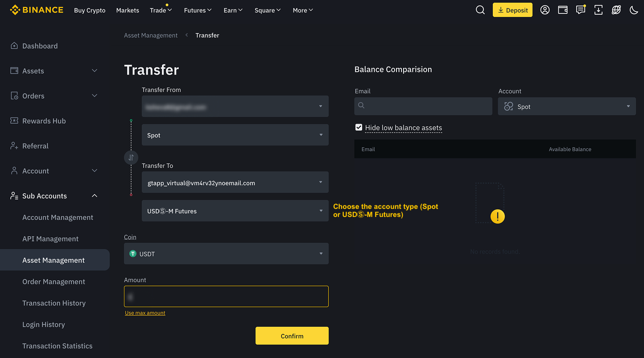
Task: Open the language globe icon
Action: [616, 10]
